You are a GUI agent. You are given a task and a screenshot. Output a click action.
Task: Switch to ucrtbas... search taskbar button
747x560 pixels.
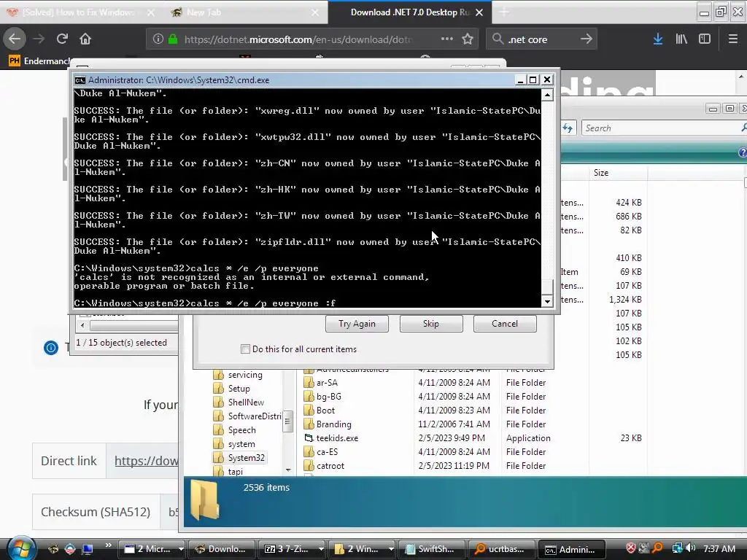pos(500,549)
